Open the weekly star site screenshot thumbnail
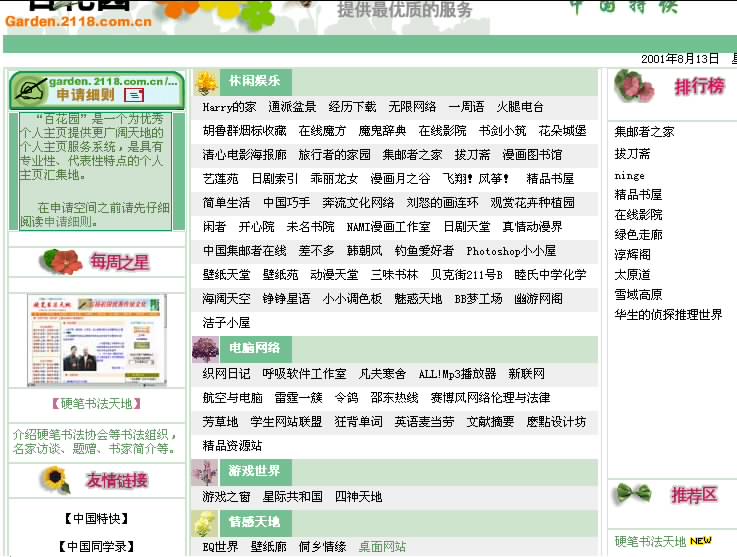 (97, 340)
